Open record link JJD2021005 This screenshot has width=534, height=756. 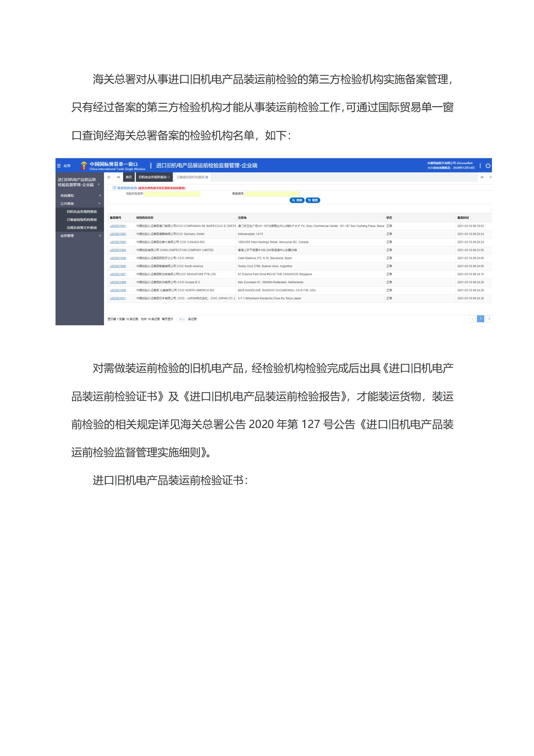coord(118,266)
